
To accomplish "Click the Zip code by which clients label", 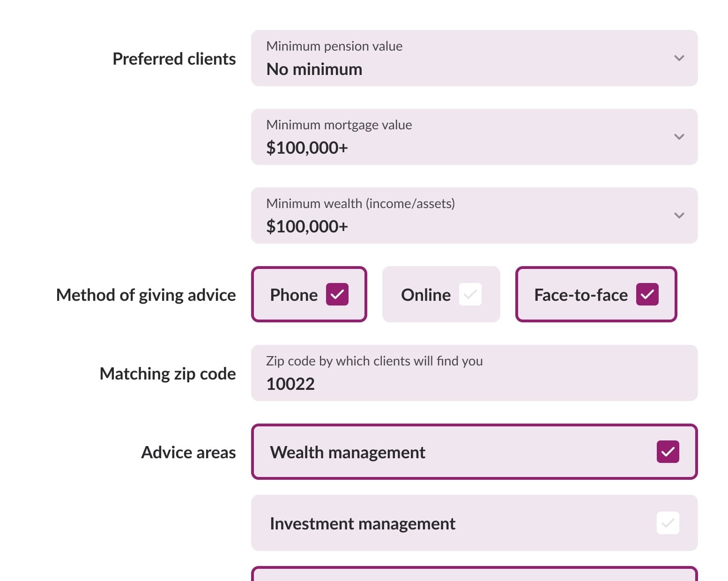I will 374,361.
